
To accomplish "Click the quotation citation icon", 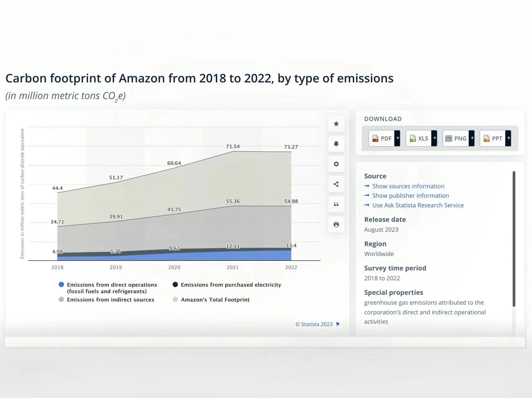I will pos(336,204).
